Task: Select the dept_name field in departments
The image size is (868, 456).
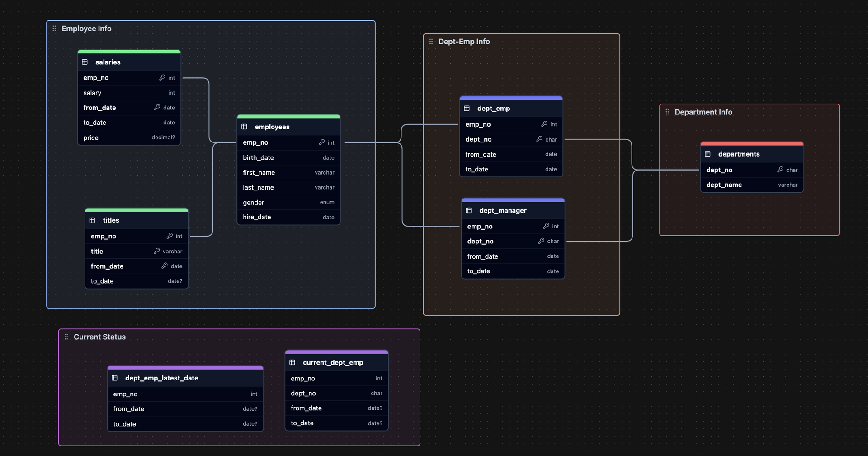Action: (x=752, y=185)
